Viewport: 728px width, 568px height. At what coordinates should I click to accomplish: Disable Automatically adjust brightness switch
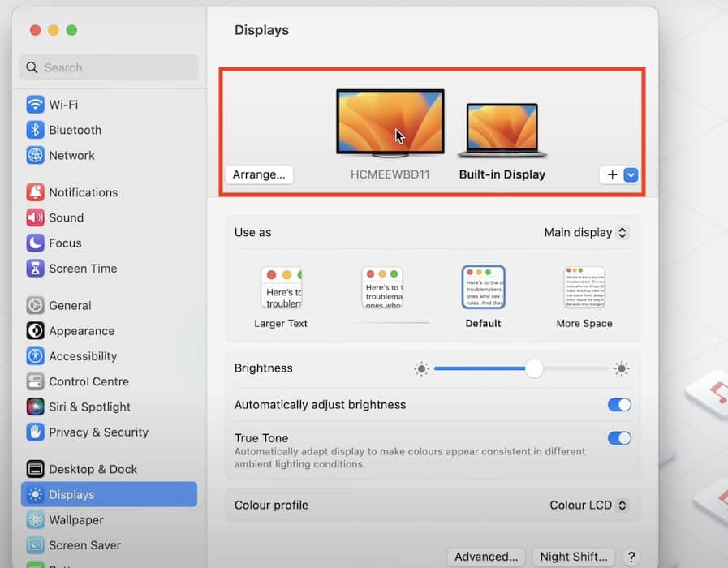[619, 405]
